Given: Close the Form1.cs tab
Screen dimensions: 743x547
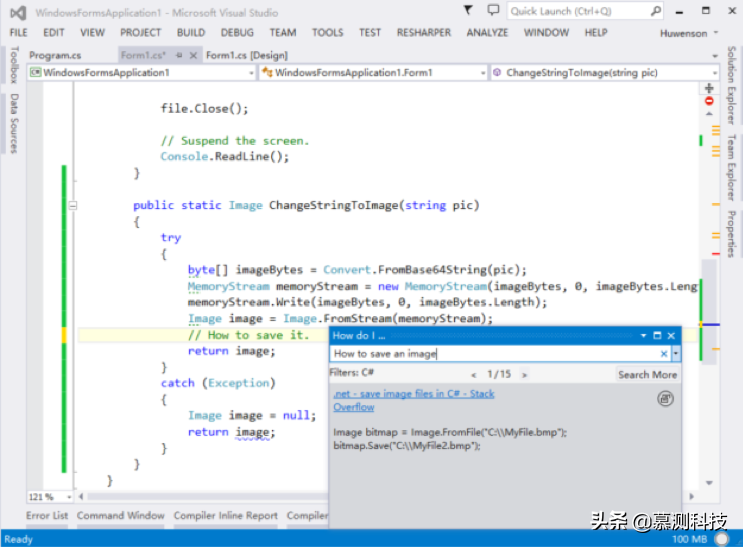Looking at the screenshot, I should pos(193,55).
